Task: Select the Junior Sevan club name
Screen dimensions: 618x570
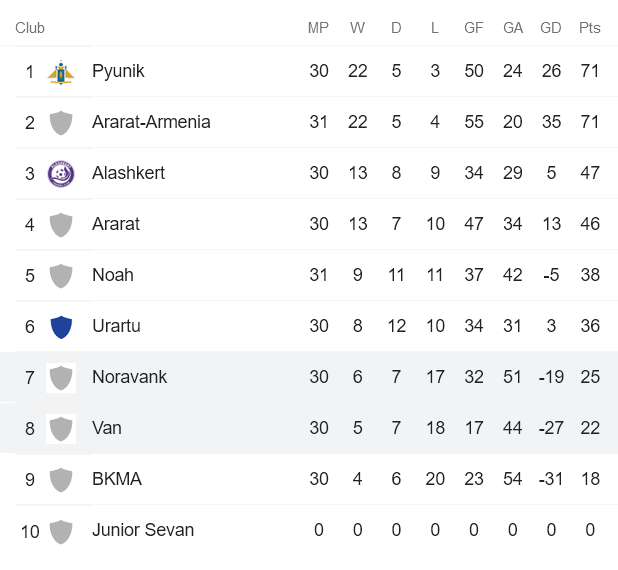Action: click(x=143, y=530)
